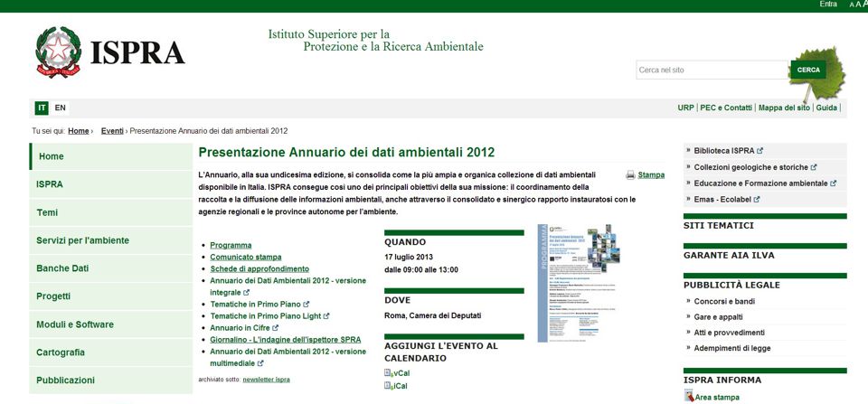
Task: Open Giornalino L'indagine dell'ispettore SPRA link
Action: pos(286,340)
